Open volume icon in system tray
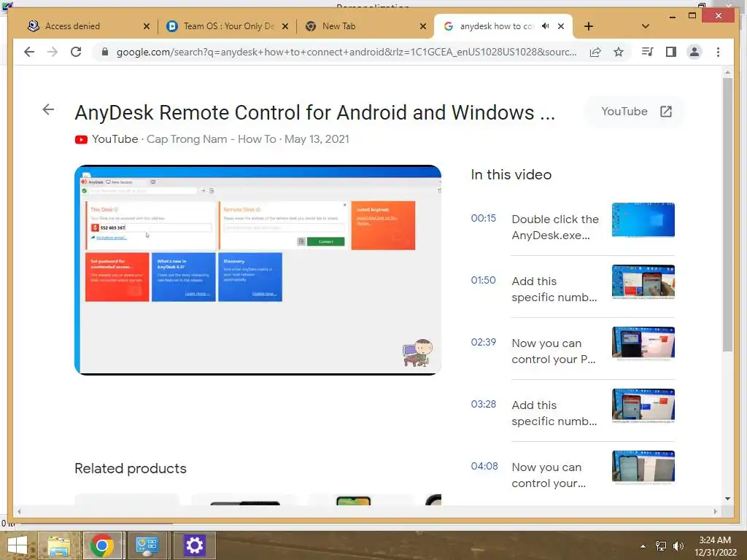Image resolution: width=747 pixels, height=560 pixels. pos(678,546)
